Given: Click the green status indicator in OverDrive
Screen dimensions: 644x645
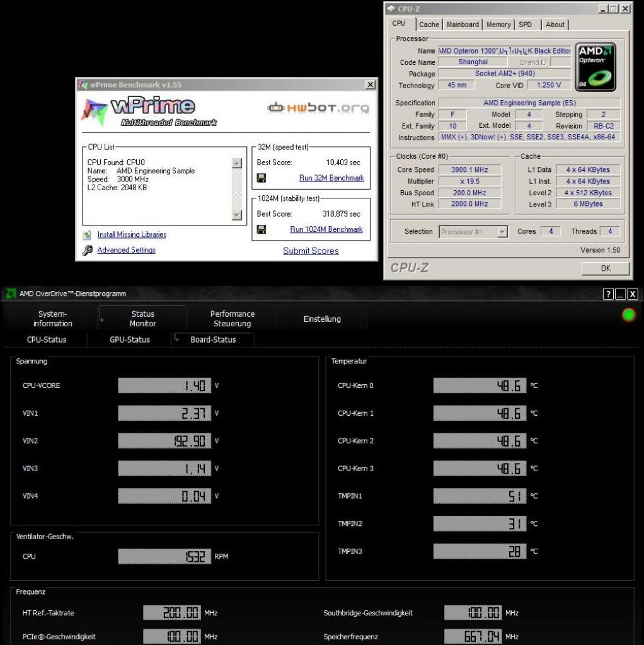Looking at the screenshot, I should (628, 315).
